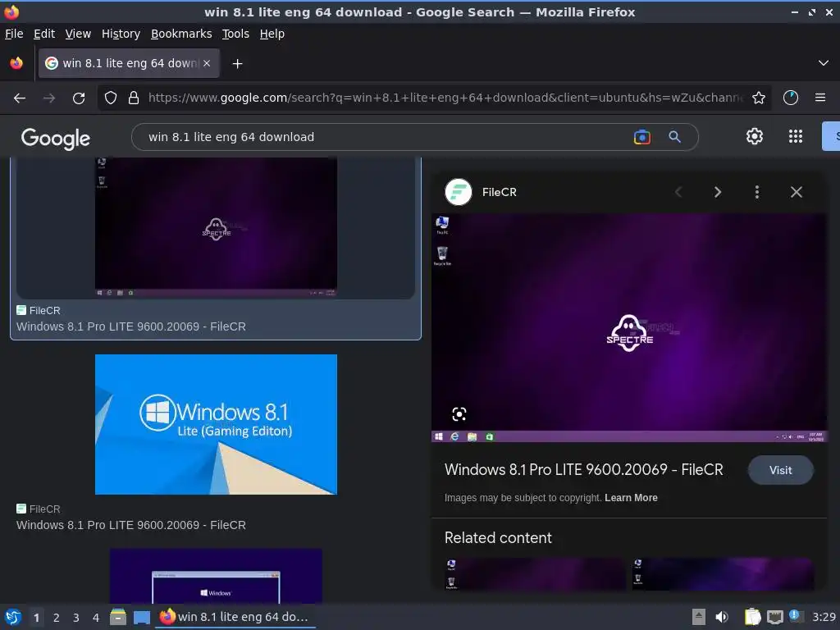Image resolution: width=840 pixels, height=630 pixels.
Task: Open three-dot more options in preview panel
Action: (x=757, y=192)
